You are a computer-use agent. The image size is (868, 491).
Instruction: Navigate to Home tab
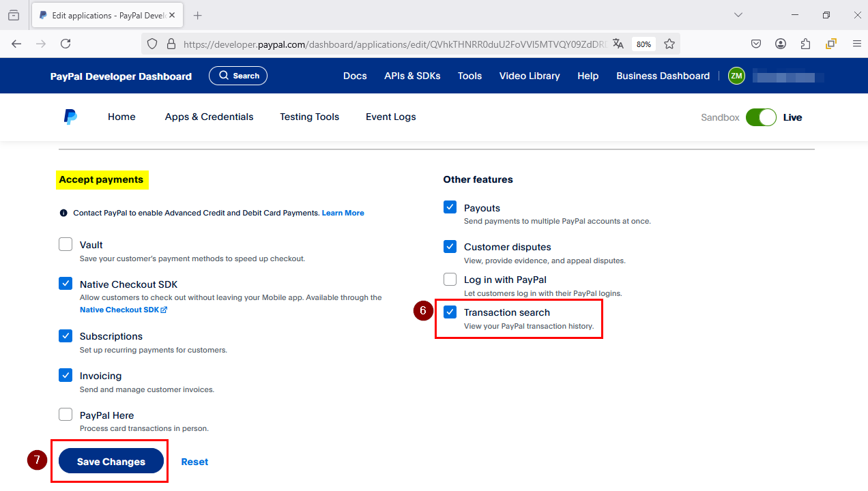click(121, 117)
